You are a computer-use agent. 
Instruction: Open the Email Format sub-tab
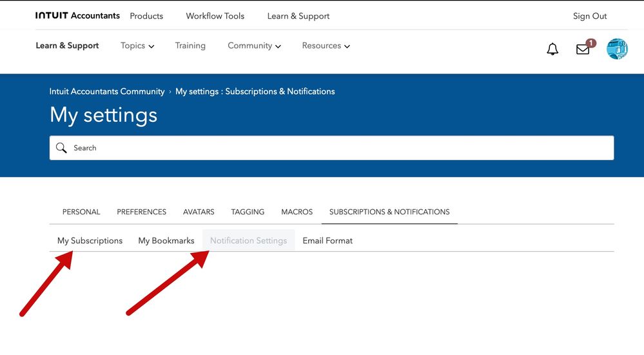coord(327,241)
